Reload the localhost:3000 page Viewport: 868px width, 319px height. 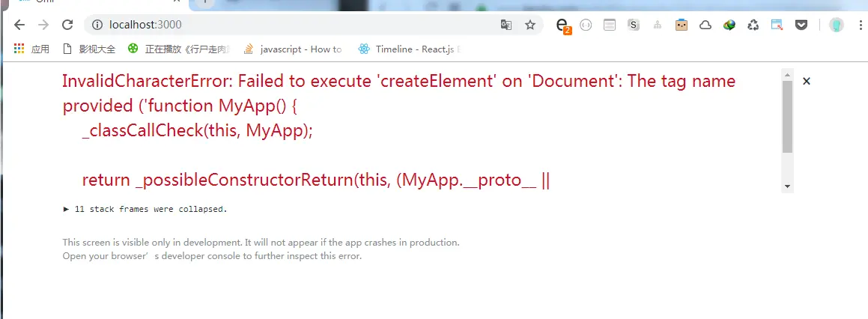coord(67,25)
